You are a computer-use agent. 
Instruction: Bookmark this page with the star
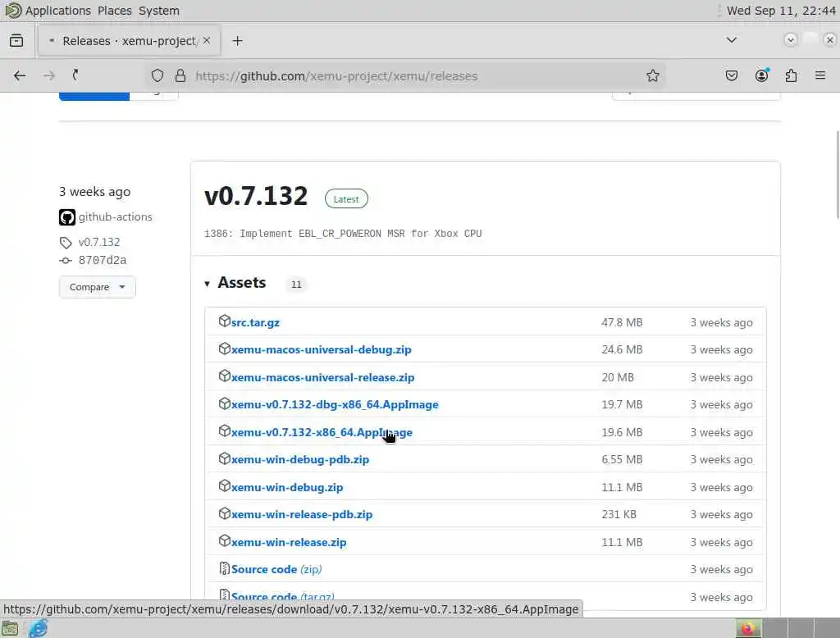tap(652, 75)
